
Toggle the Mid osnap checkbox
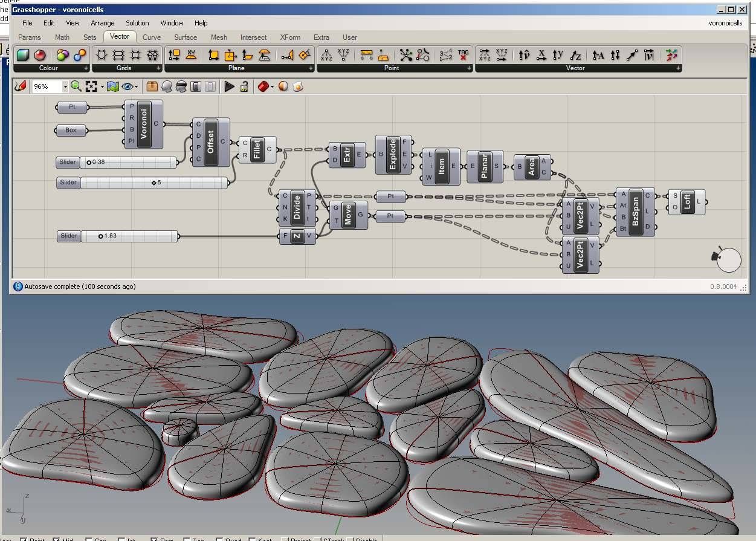[x=56, y=539]
